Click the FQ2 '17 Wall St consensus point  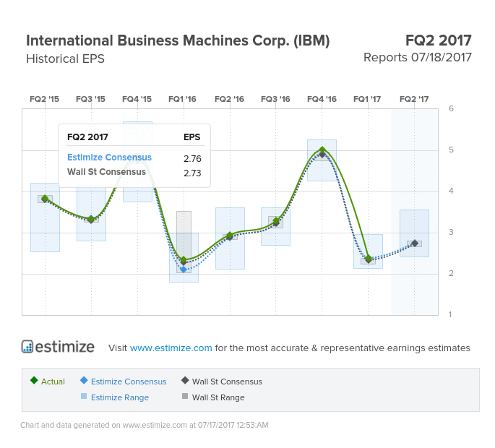[415, 243]
